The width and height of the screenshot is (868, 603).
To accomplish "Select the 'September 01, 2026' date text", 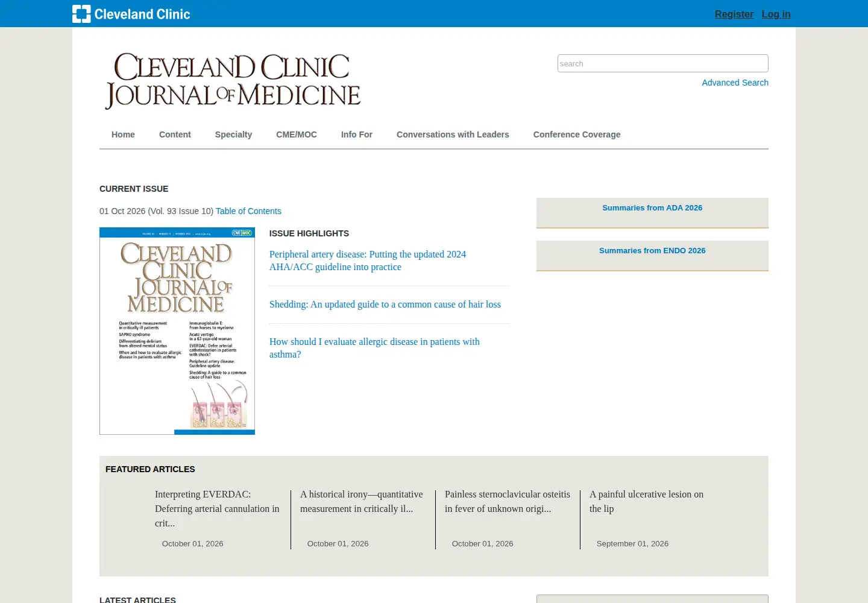I will tap(632, 544).
